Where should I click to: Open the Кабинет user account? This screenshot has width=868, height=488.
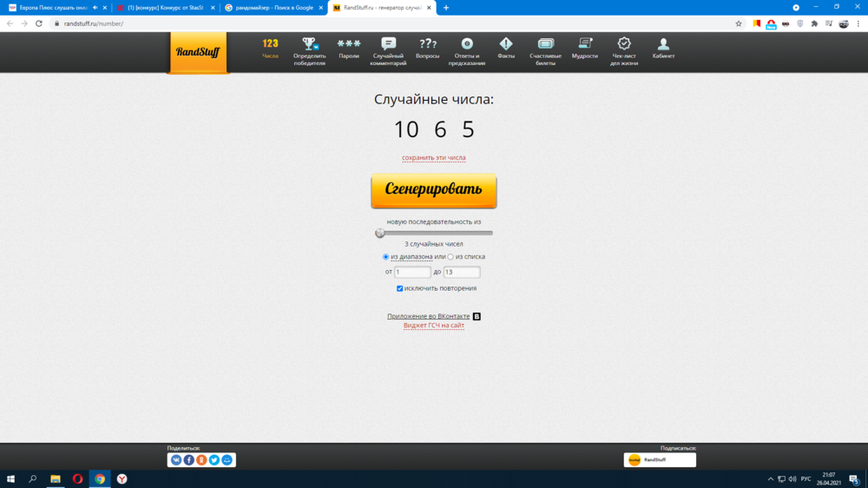(x=663, y=49)
